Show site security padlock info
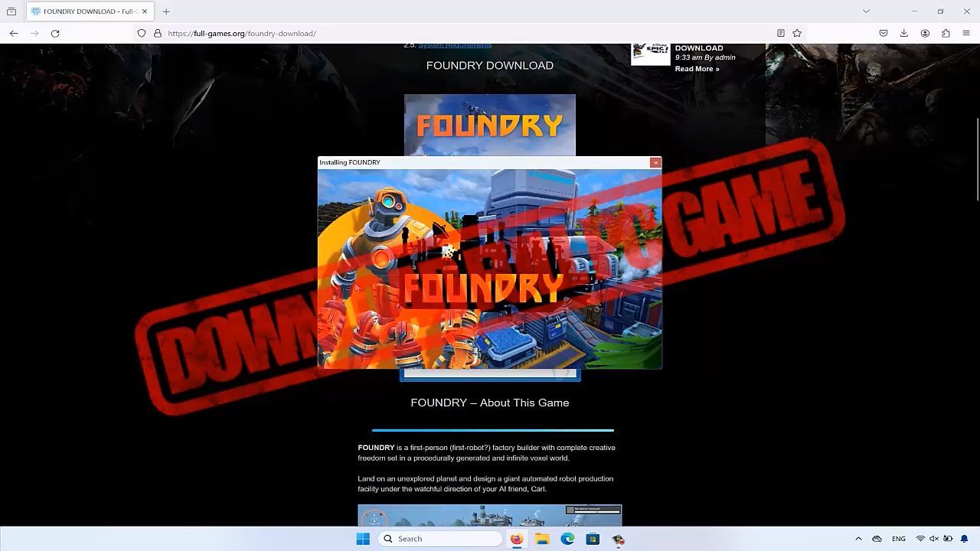 [158, 34]
